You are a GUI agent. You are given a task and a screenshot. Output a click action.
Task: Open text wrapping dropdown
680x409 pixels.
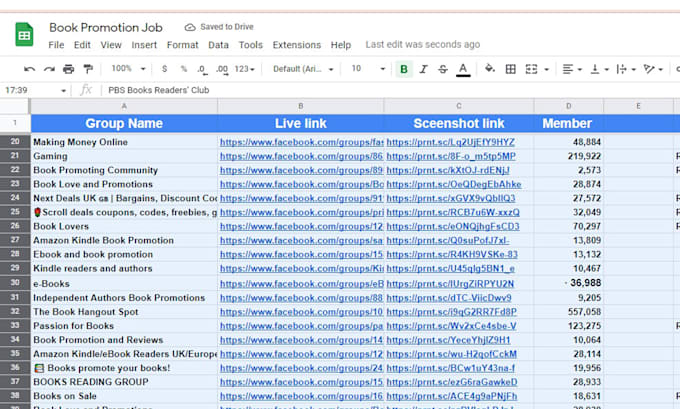point(626,69)
